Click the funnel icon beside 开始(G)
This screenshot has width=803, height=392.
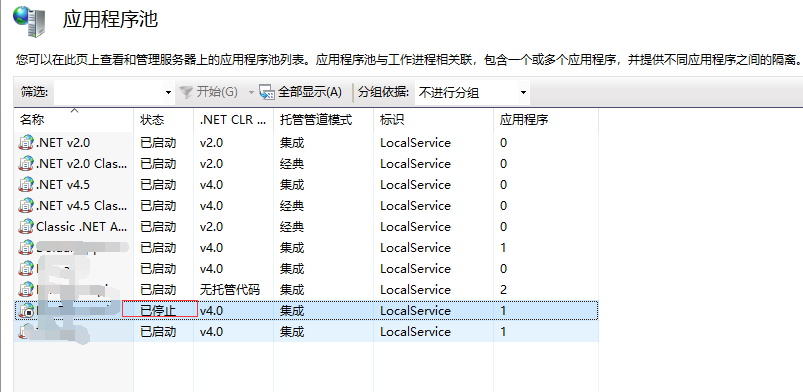click(x=186, y=92)
